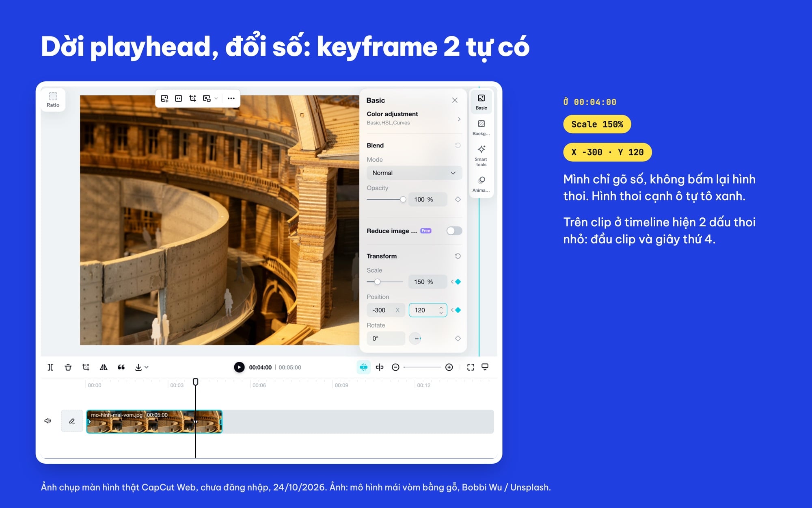The image size is (812, 508).
Task: Select the crop icon in timeline toolbar
Action: pos(86,367)
